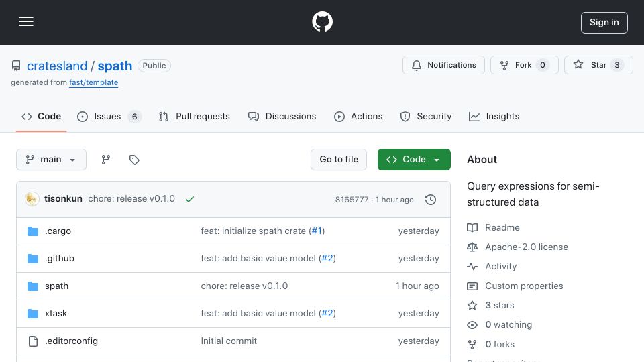Open the Security tab

tap(426, 117)
